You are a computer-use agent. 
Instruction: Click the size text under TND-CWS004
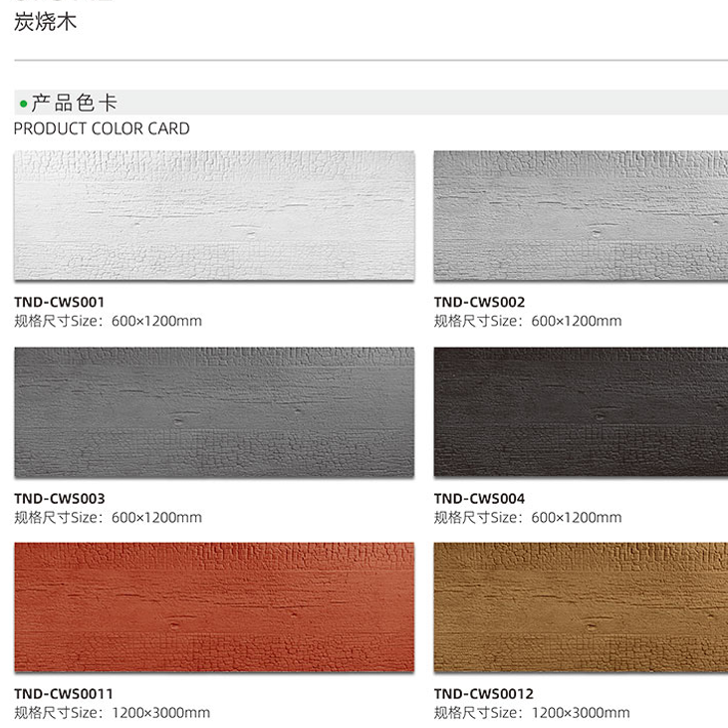528,517
